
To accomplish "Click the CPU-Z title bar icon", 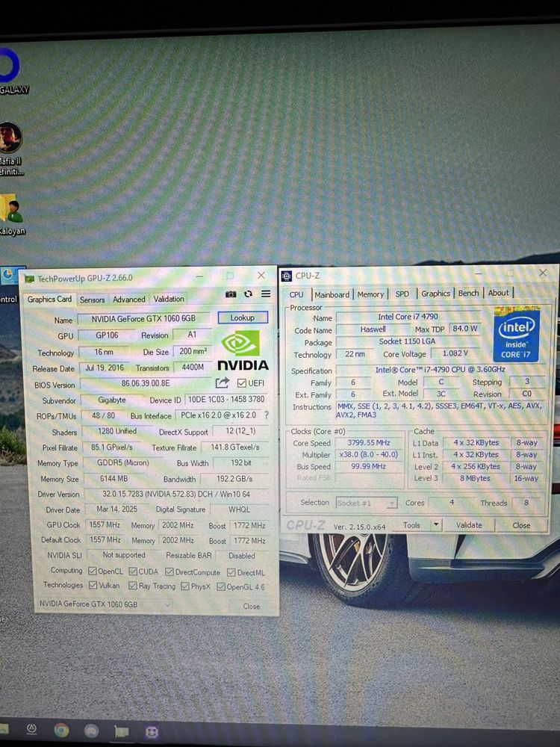I will point(287,276).
